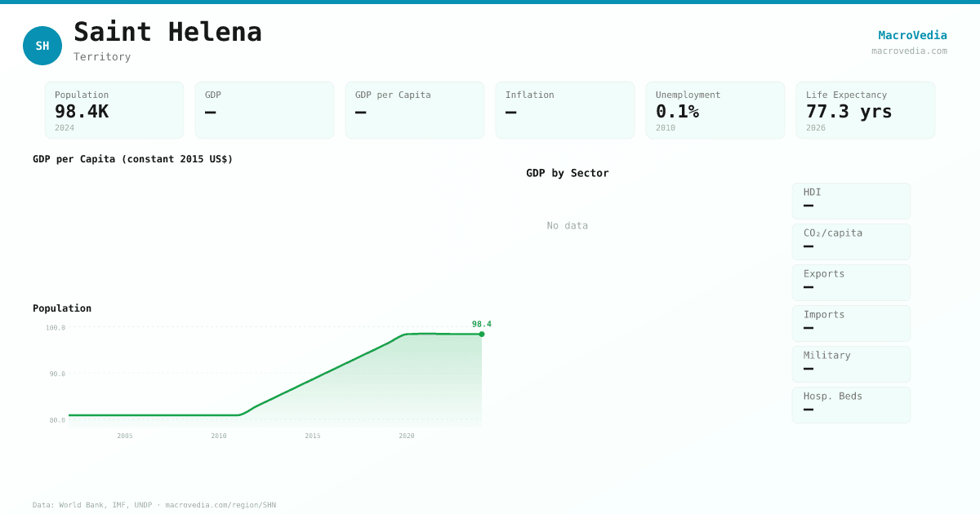This screenshot has height=514, width=980.
Task: Open the Hosp. Beds indicator tile
Action: click(851, 405)
